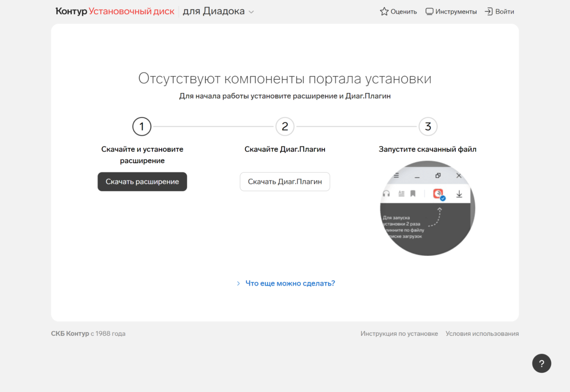The image size is (570, 392).
Task: Click the bookmark icon in the browser illustration
Action: [413, 194]
